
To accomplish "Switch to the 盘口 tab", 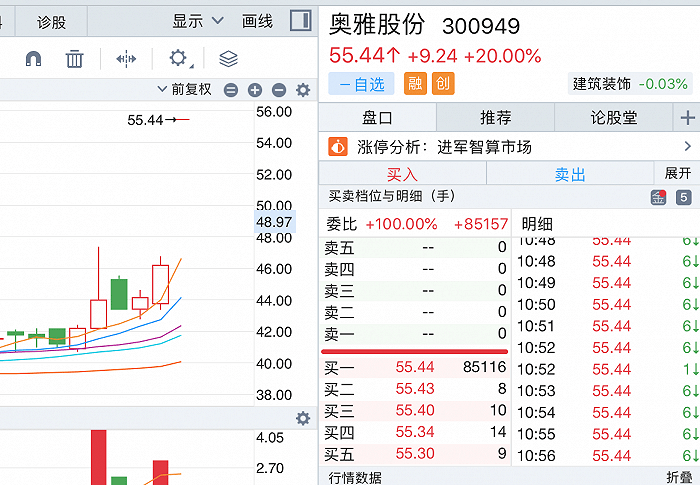I will pyautogui.click(x=377, y=117).
